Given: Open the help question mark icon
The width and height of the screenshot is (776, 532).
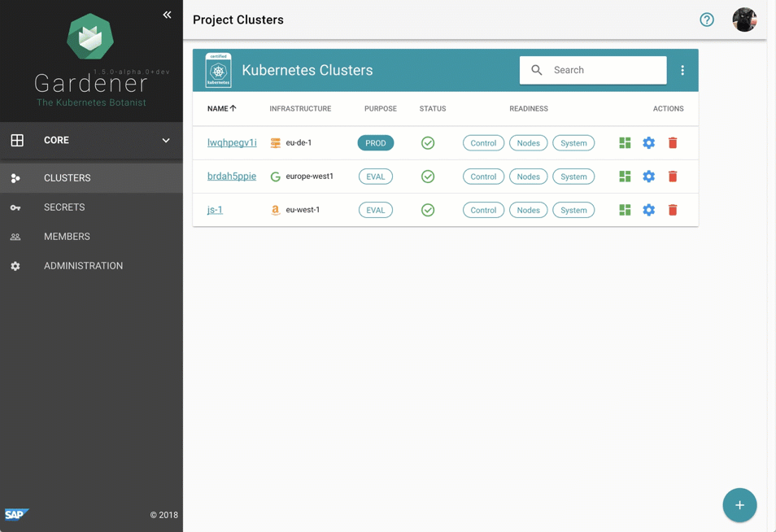Looking at the screenshot, I should pyautogui.click(x=707, y=20).
